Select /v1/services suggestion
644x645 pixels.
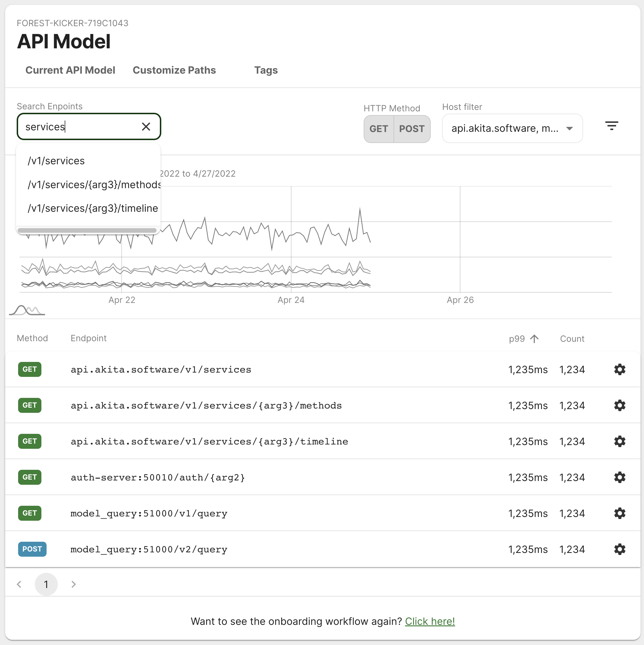[56, 161]
